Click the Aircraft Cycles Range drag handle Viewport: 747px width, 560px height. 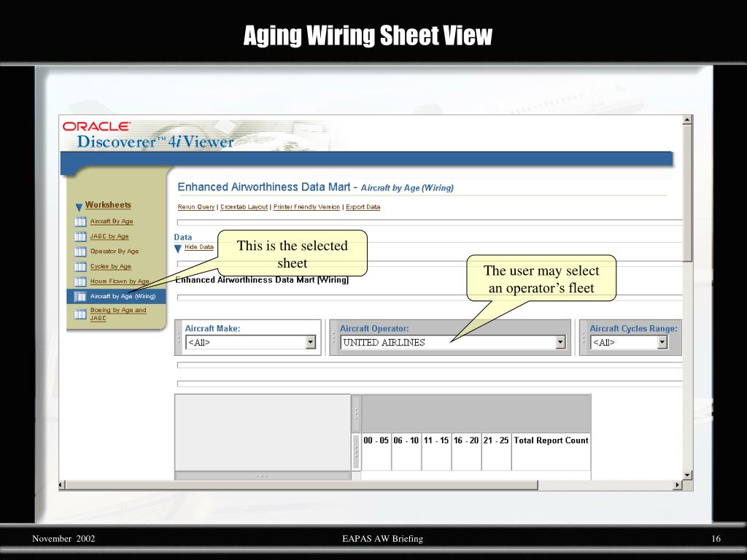[584, 338]
